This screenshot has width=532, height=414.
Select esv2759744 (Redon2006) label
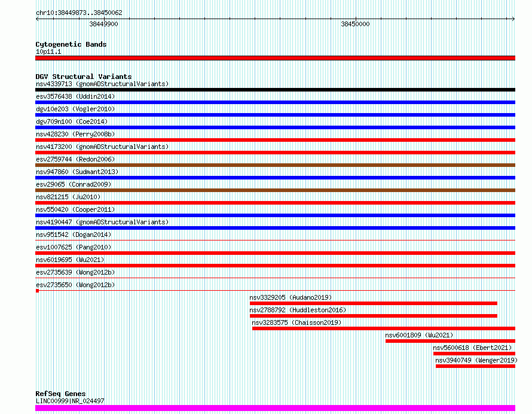[x=75, y=159]
